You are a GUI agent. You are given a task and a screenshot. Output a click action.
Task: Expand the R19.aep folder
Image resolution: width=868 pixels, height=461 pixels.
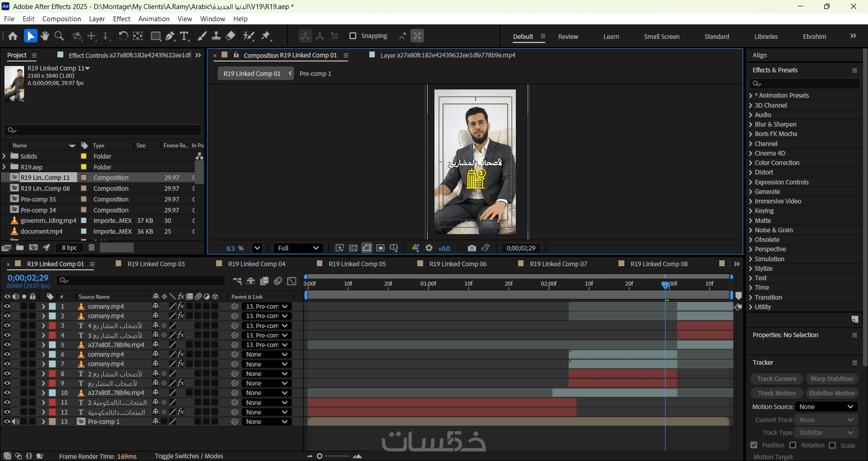(x=4, y=167)
